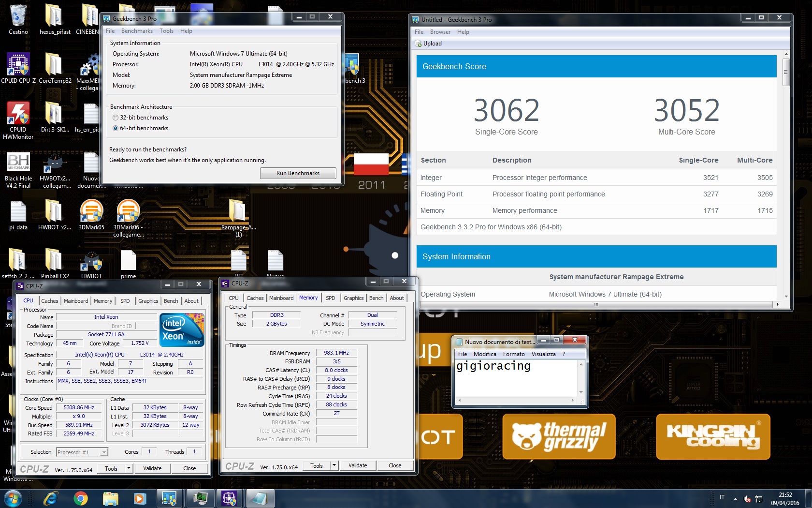Viewport: 812px width, 508px height.
Task: Click Close in CPU-Z Memory window
Action: click(x=395, y=465)
